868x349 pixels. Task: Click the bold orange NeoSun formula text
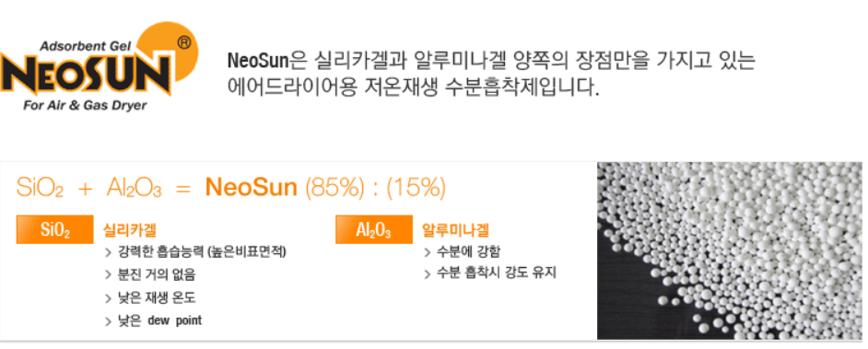point(252,188)
